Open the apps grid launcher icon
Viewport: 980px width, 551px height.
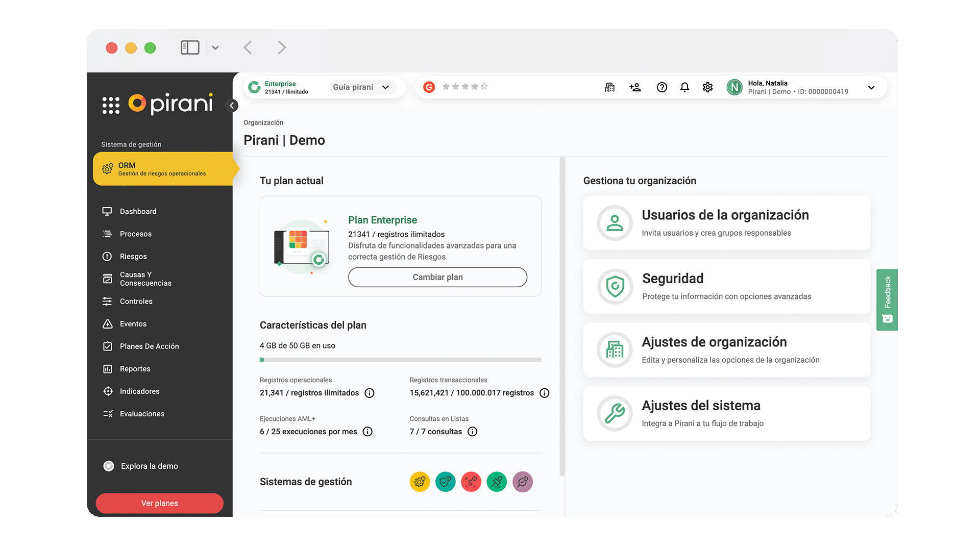(111, 105)
